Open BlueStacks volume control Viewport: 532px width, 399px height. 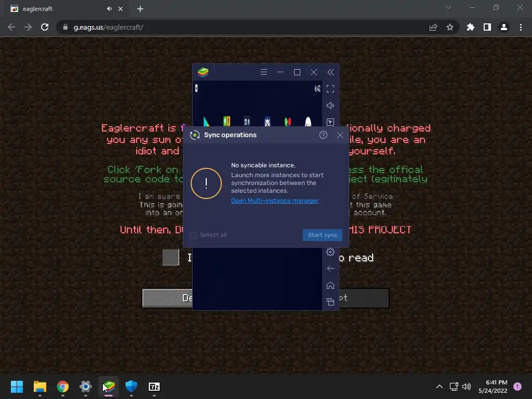coord(330,105)
